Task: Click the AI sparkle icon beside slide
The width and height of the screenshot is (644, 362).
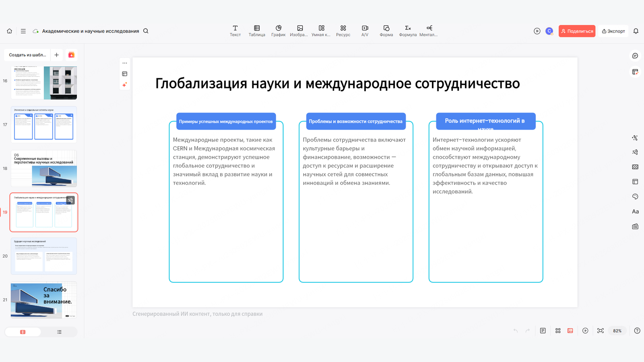Action: [x=125, y=84]
